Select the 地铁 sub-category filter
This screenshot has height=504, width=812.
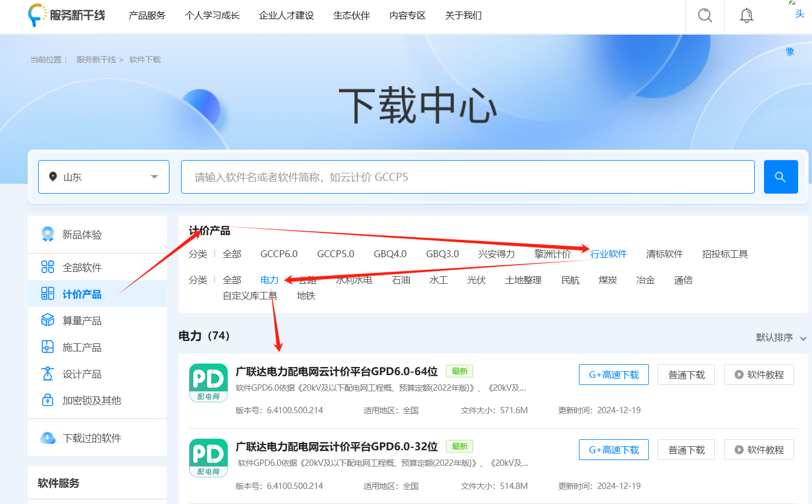(306, 295)
